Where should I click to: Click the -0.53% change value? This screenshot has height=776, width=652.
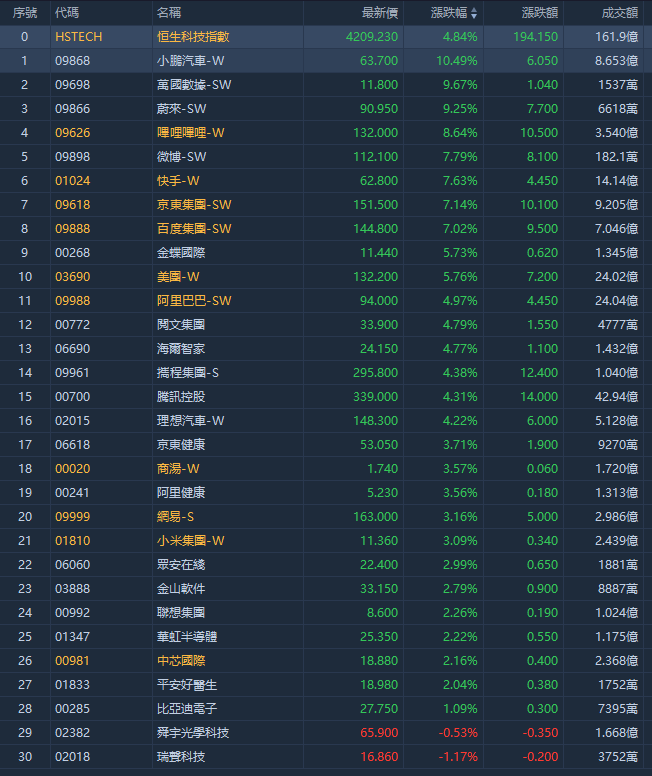click(458, 733)
